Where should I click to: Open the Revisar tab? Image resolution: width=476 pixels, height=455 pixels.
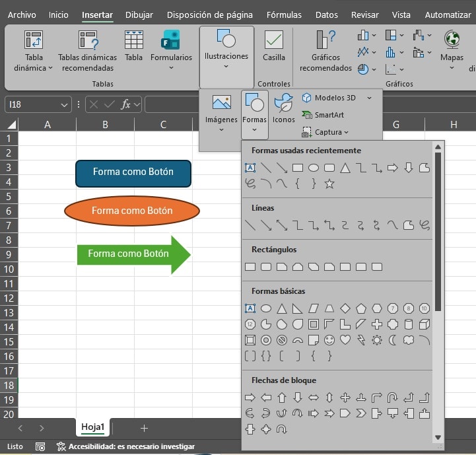click(x=364, y=15)
